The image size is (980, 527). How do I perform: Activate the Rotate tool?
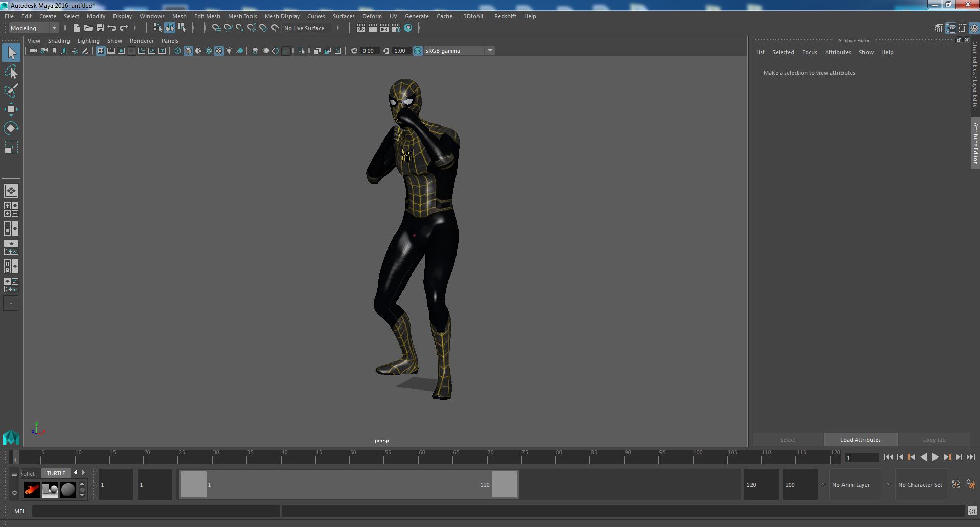pyautogui.click(x=11, y=128)
